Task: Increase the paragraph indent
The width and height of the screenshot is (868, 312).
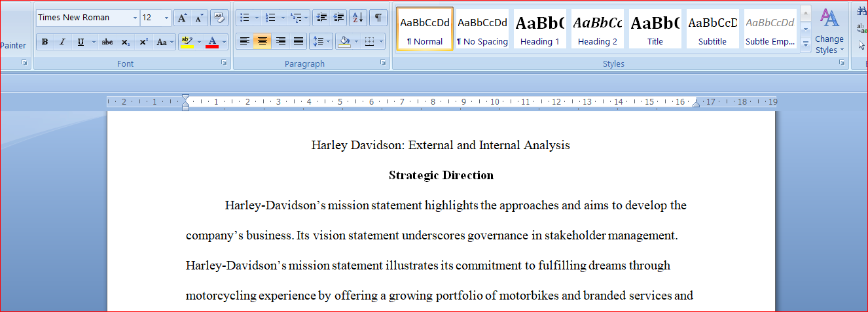Action: [x=338, y=18]
